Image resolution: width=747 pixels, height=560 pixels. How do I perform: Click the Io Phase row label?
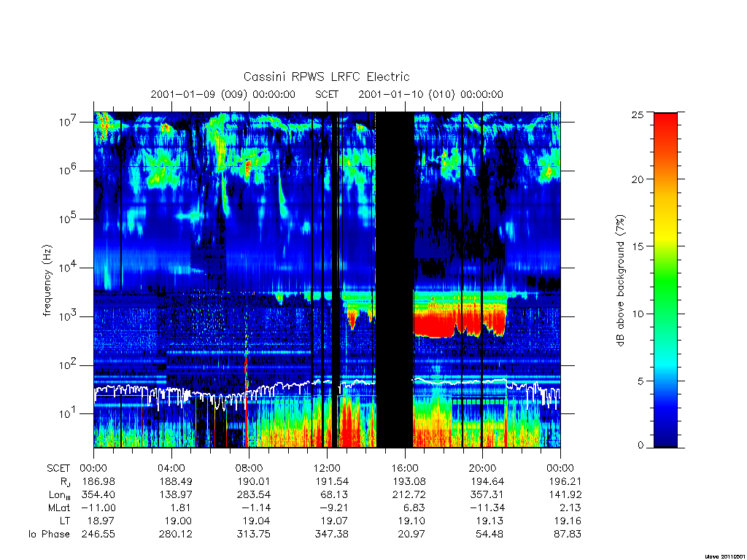(x=49, y=534)
